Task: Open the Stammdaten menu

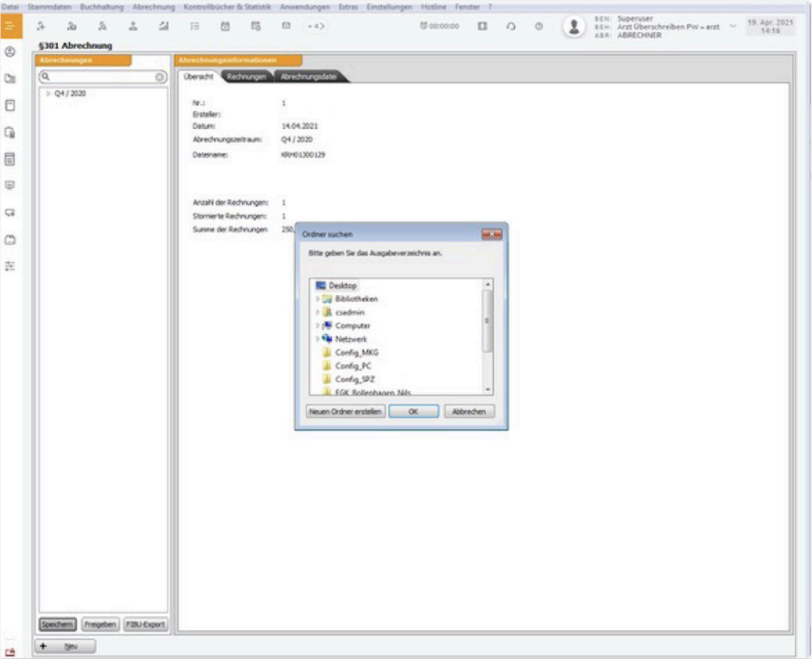Action: tap(49, 6)
